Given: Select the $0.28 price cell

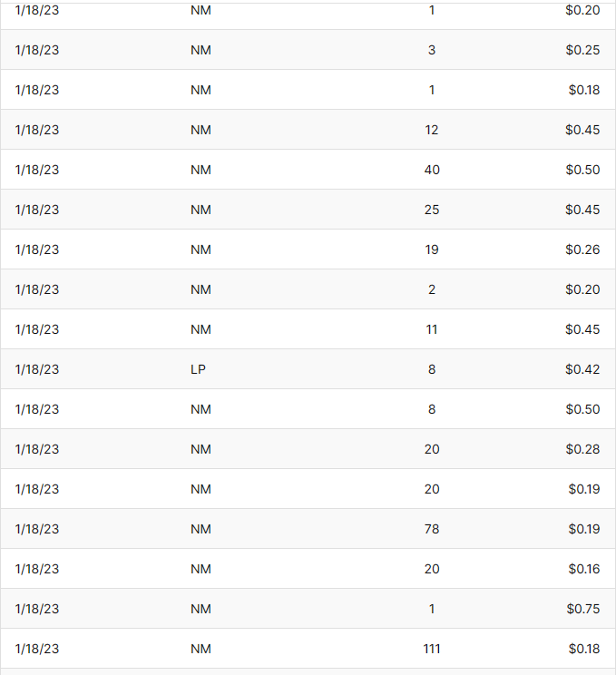Looking at the screenshot, I should tap(582, 449).
